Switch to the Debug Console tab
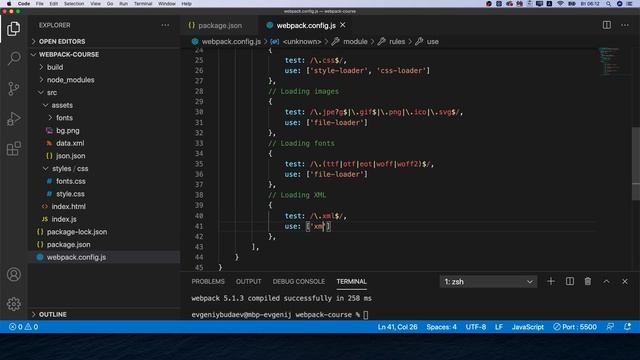Viewport: 640px width, 360px height. [299, 282]
